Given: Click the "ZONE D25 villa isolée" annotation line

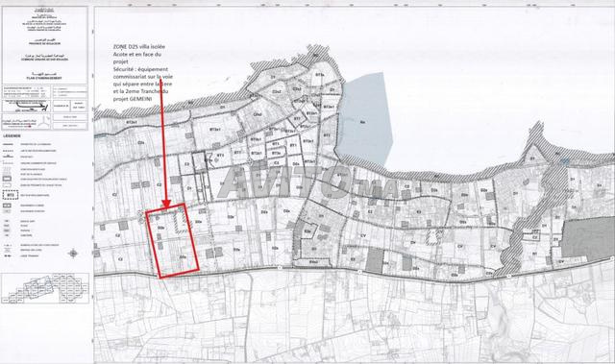Looking at the screenshot, I should coord(139,47).
